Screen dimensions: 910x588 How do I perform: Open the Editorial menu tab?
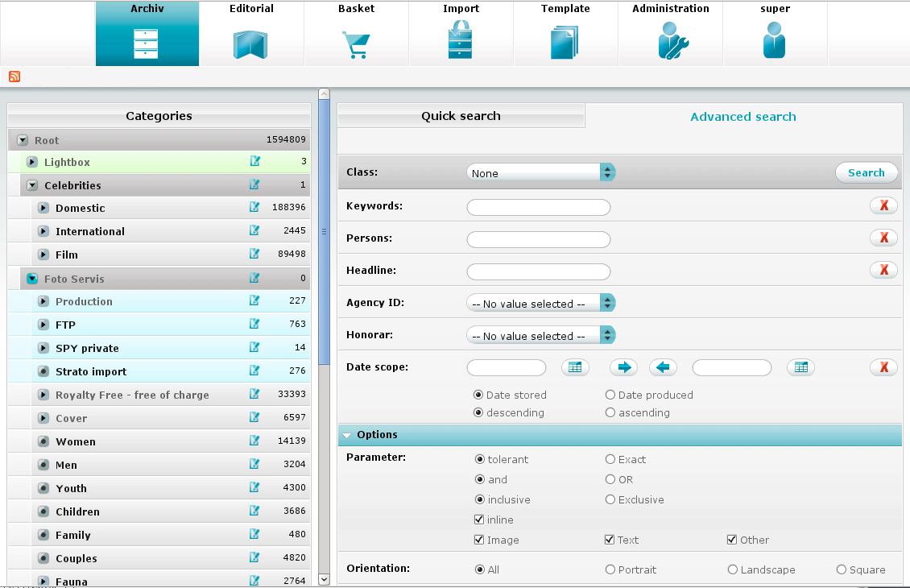click(x=251, y=34)
